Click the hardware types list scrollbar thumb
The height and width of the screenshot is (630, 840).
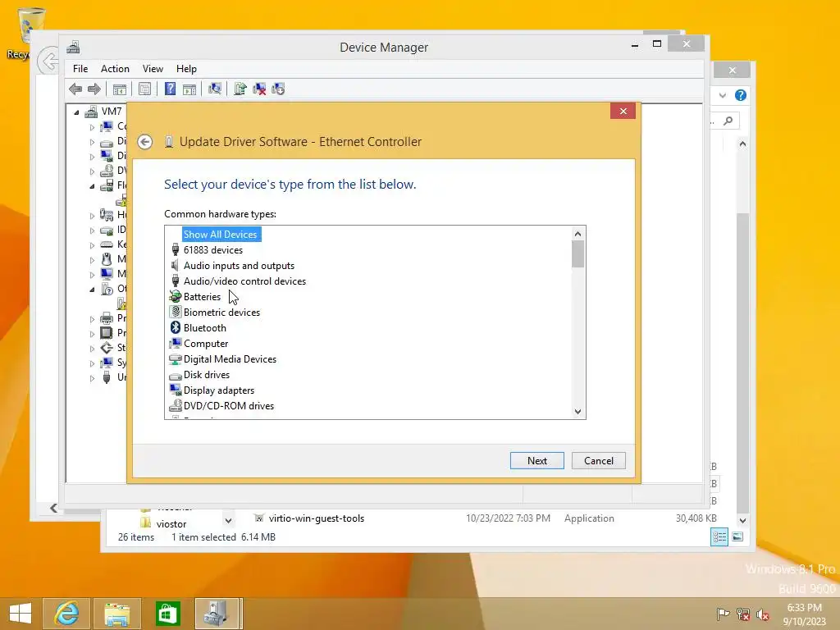577,254
